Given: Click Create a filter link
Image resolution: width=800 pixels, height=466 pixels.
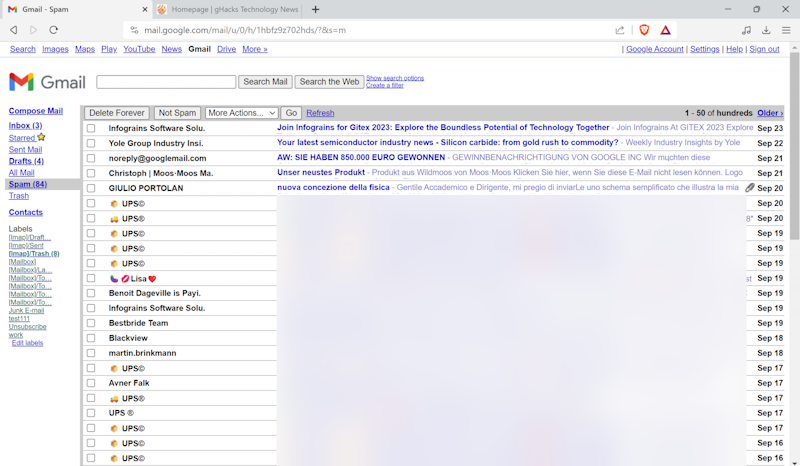Looking at the screenshot, I should tap(385, 85).
